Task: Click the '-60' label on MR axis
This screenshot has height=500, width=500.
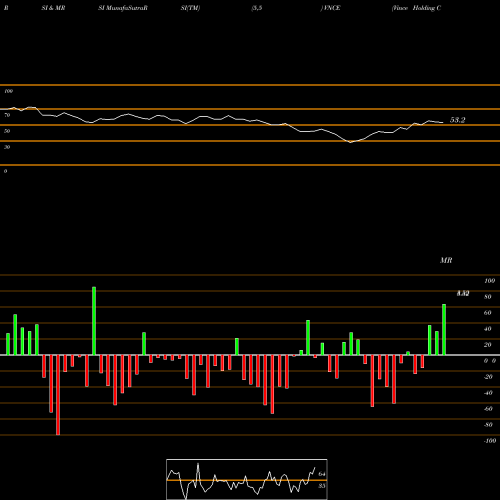Action: [488, 409]
